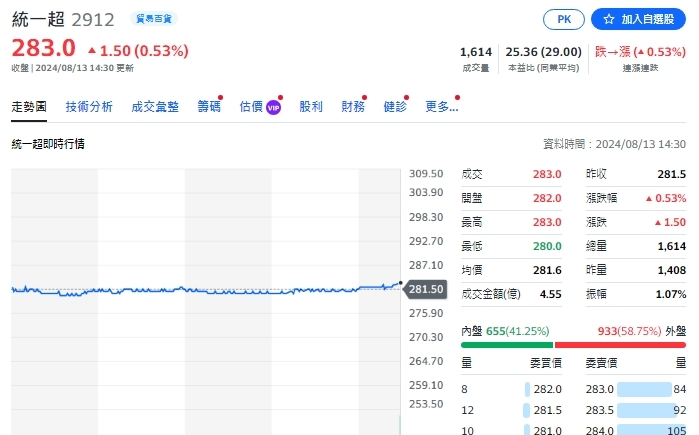
Task: Open the 貿易百貨 industry tag
Action: click(x=154, y=19)
